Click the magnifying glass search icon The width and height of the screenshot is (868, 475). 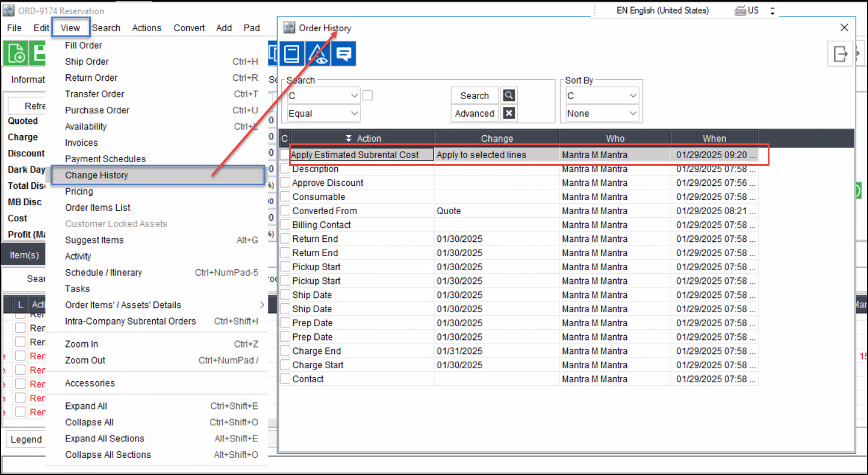tap(508, 96)
